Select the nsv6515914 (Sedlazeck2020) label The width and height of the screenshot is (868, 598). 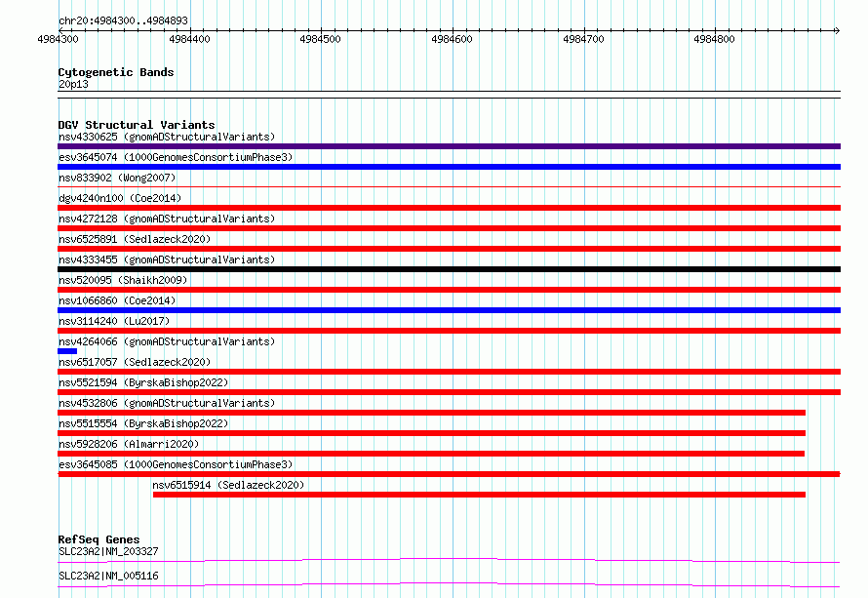(x=228, y=485)
